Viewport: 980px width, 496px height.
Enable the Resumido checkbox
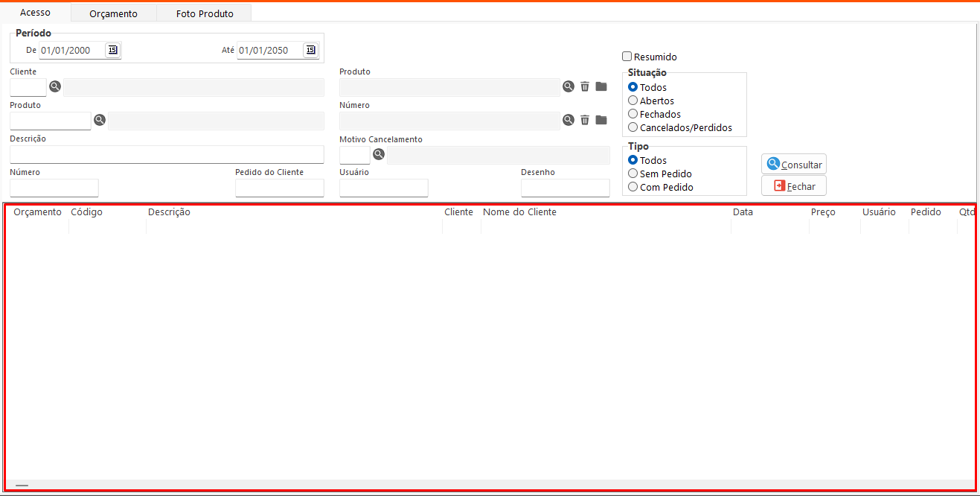coord(627,57)
